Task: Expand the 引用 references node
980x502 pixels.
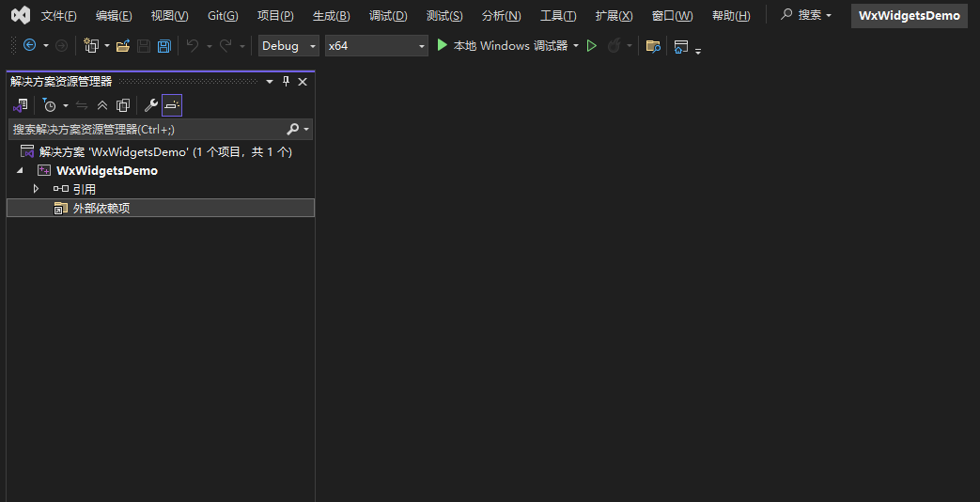Action: coord(36,189)
